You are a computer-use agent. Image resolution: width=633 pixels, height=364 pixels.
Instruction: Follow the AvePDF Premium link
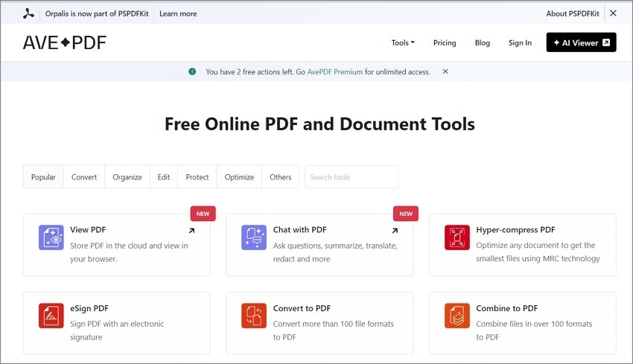(x=334, y=71)
